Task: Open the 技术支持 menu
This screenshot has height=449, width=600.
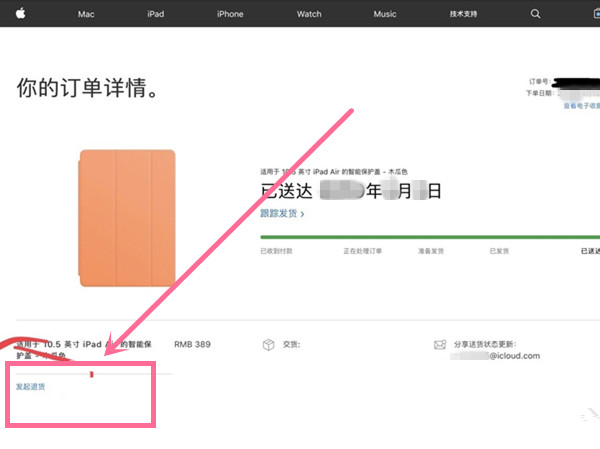Action: pos(463,14)
